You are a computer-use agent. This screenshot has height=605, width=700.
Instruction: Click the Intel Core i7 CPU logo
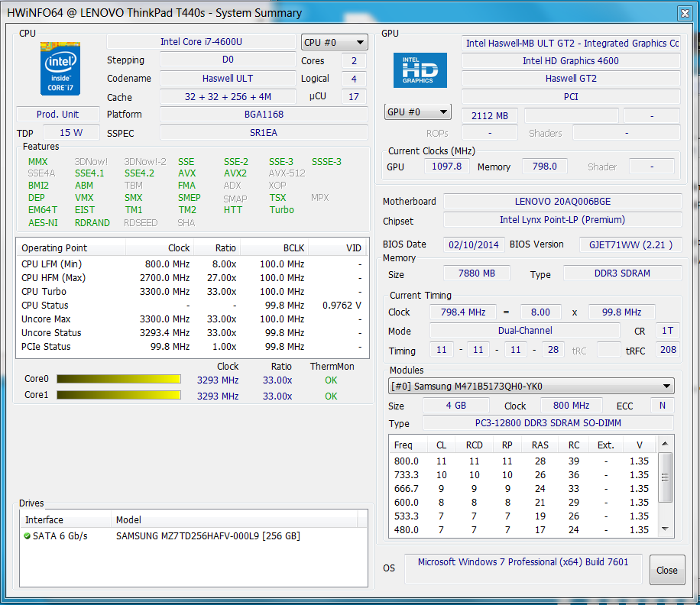[60, 68]
